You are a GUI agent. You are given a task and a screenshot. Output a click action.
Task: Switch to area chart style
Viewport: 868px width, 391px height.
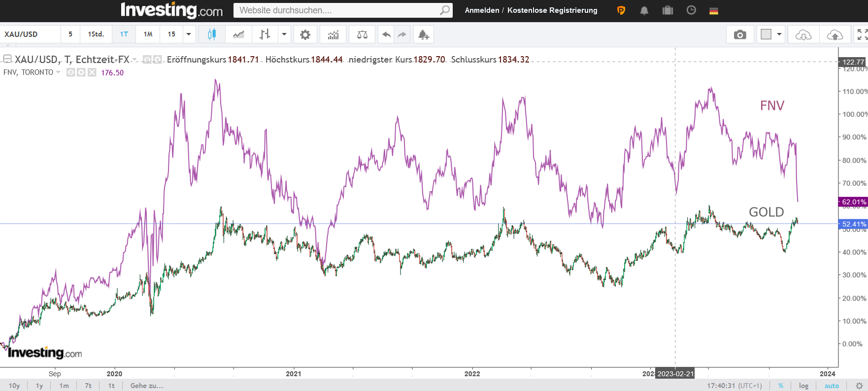click(238, 34)
